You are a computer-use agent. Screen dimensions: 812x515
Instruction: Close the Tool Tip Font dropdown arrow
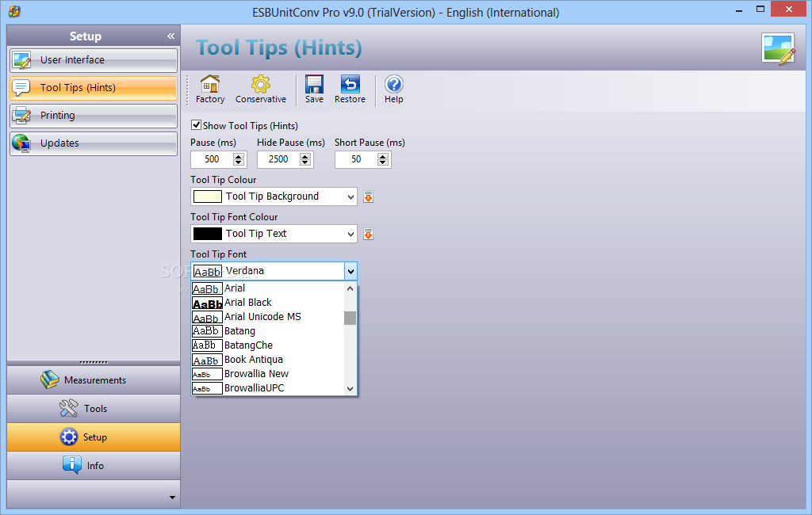coord(350,271)
